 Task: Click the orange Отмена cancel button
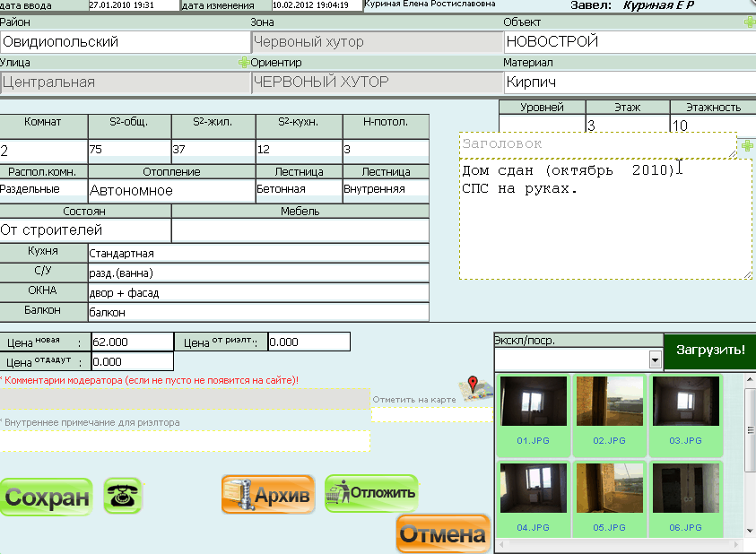[x=443, y=535]
